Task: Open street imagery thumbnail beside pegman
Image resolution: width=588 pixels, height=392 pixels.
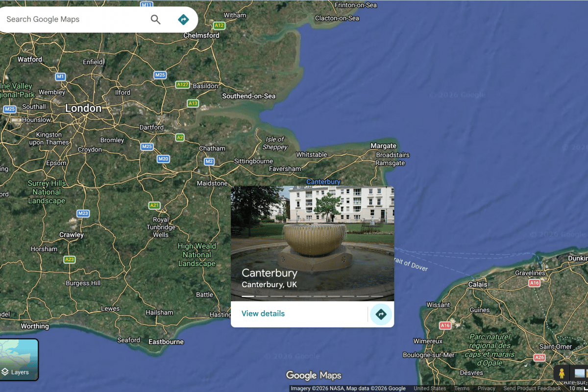Action: tap(581, 373)
